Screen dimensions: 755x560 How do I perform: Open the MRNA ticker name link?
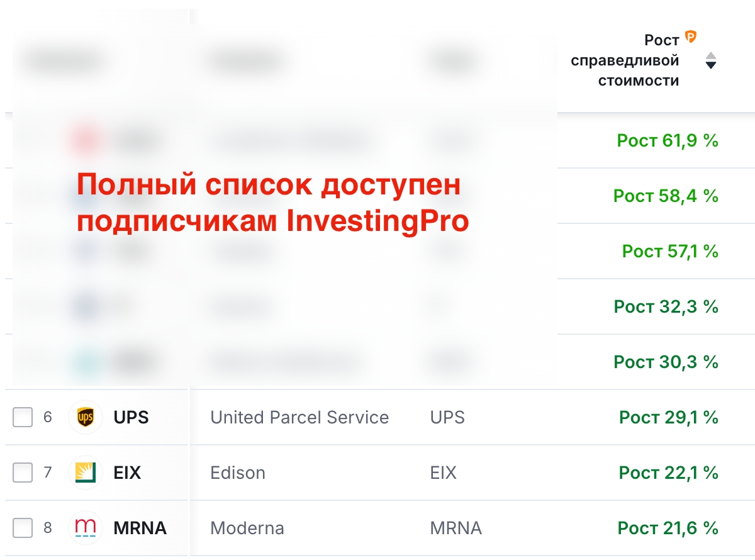140,528
